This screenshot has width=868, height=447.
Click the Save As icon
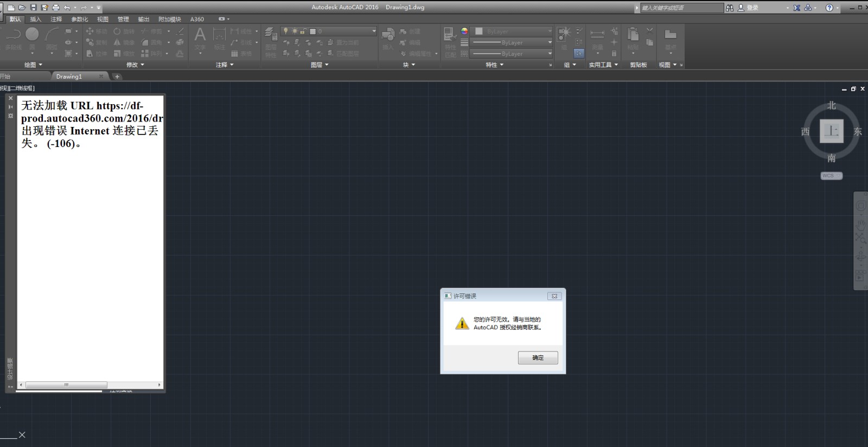pyautogui.click(x=44, y=8)
